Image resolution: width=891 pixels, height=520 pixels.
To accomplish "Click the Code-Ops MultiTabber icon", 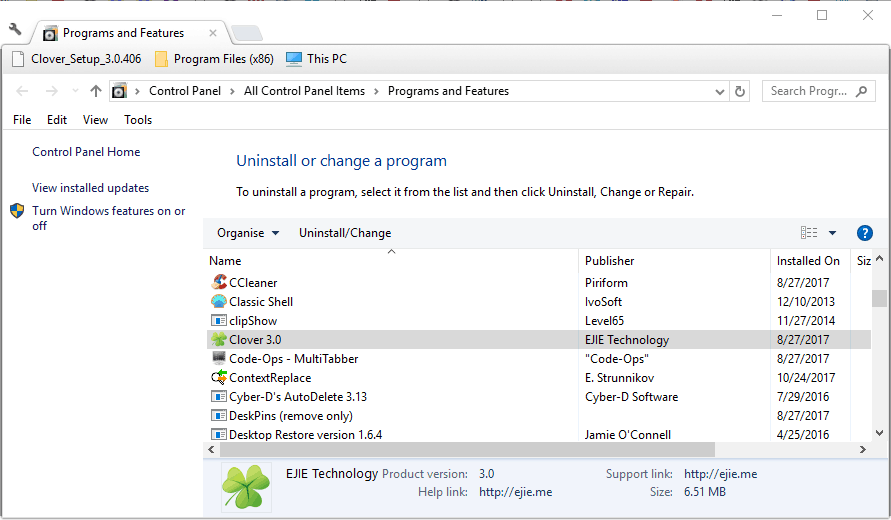I will tap(219, 358).
